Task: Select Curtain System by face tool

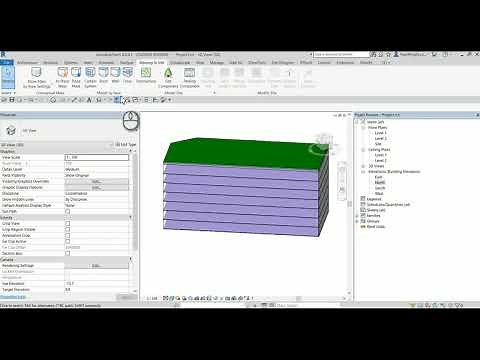Action: [x=90, y=77]
